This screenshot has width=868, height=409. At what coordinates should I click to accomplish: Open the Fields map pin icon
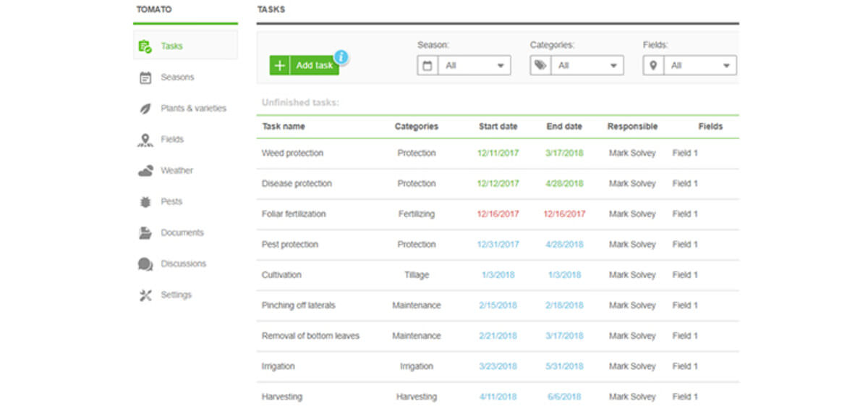145,140
